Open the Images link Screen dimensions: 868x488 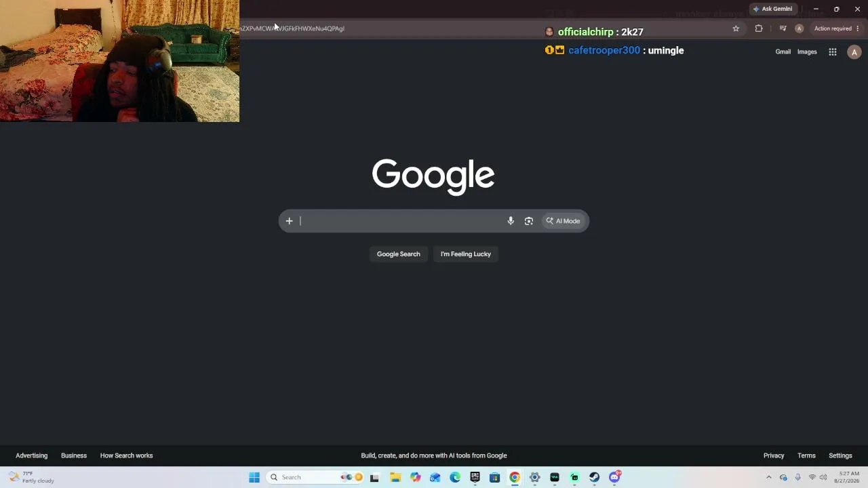coord(807,52)
